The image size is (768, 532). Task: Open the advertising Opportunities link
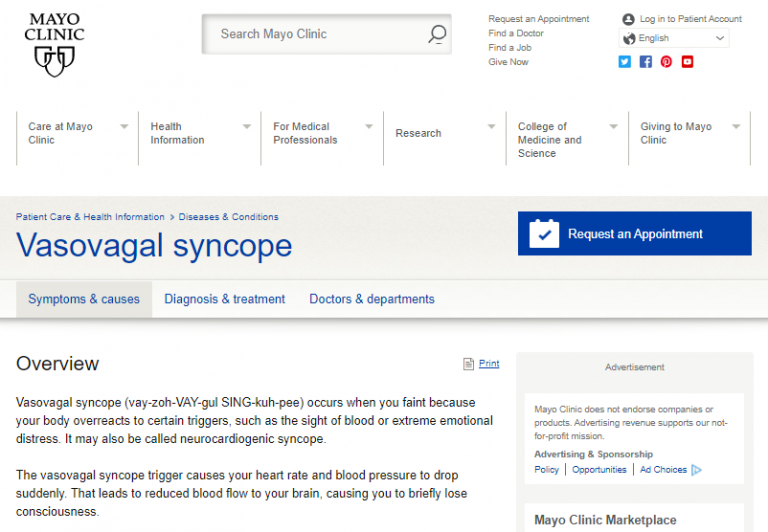[599, 470]
